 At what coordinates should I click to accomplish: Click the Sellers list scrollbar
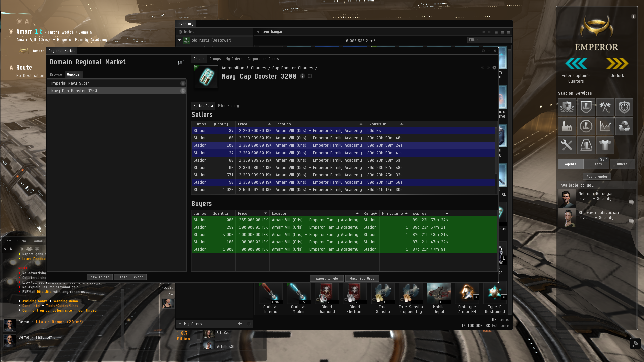tap(496, 151)
